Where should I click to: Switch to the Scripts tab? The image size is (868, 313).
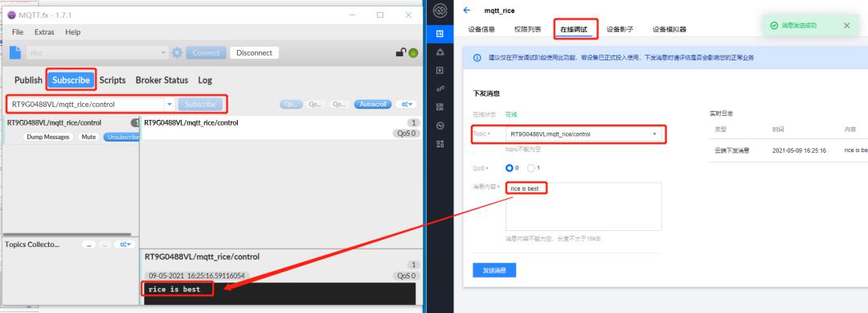coord(113,80)
